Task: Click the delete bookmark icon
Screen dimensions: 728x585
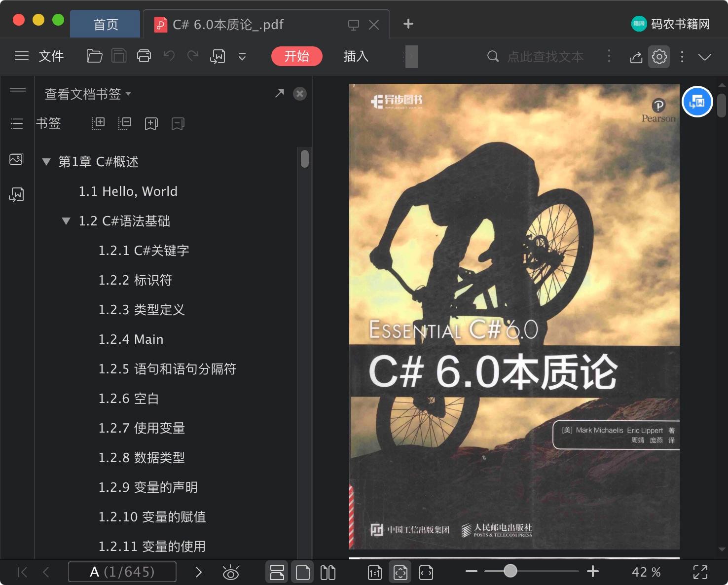Action: [178, 124]
